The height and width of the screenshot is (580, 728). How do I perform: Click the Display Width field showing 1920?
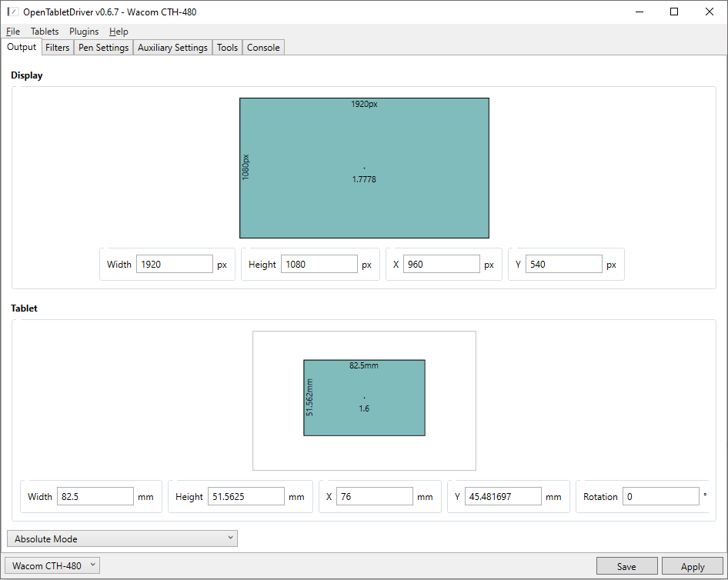point(175,264)
